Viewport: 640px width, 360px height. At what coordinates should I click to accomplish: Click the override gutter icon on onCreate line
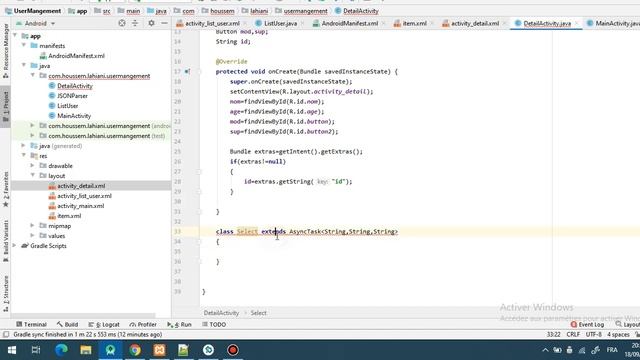[187, 71]
